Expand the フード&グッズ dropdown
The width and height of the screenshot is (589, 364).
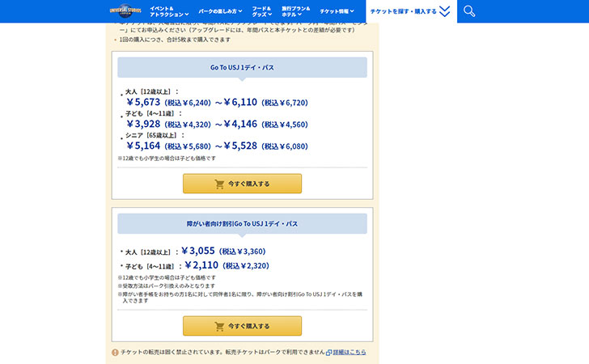[262, 11]
